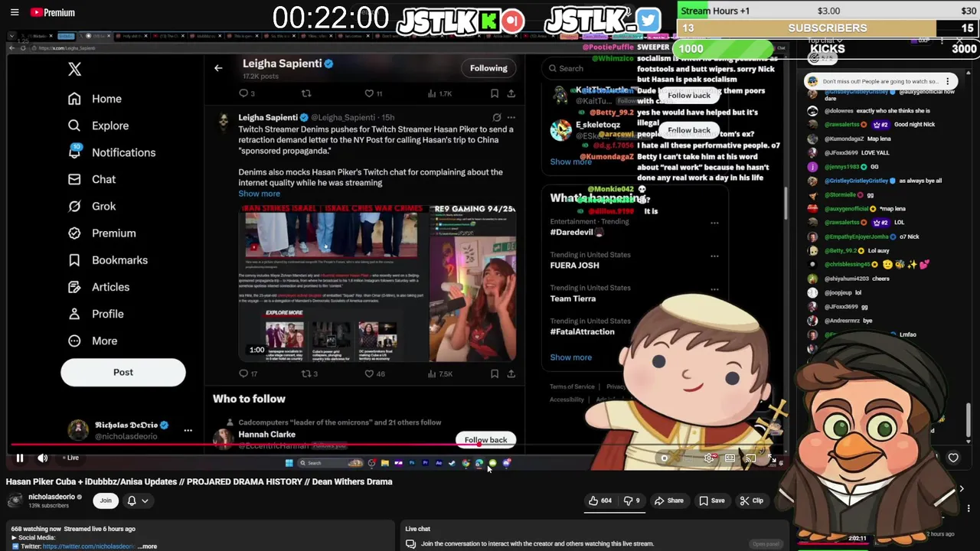Open #FatalAttraction trending topic
The image size is (980, 551).
(x=582, y=331)
